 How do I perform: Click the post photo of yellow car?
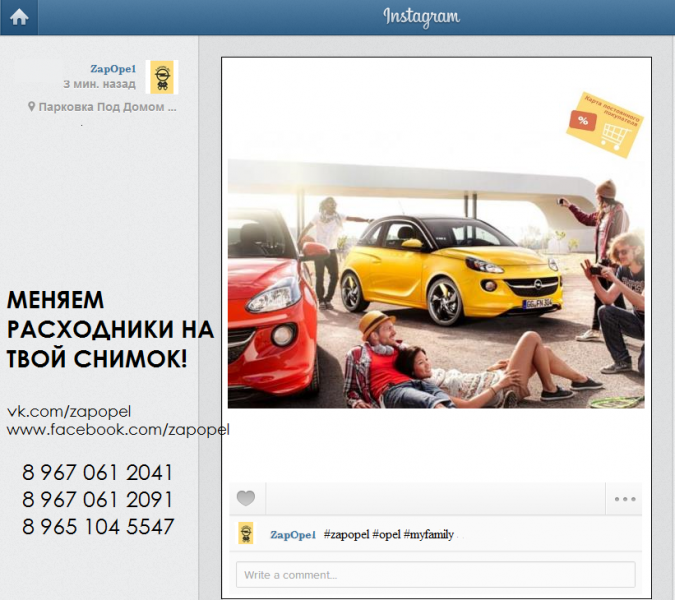point(436,284)
